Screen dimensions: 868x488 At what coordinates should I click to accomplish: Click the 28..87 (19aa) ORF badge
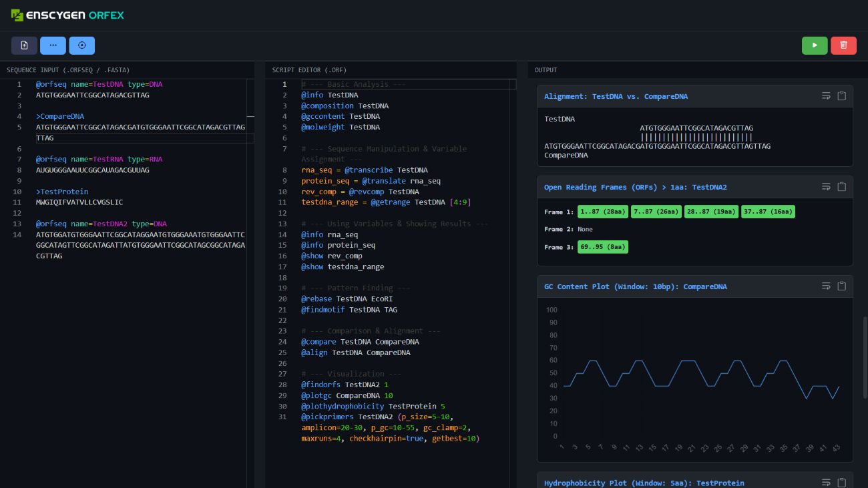[x=711, y=212]
